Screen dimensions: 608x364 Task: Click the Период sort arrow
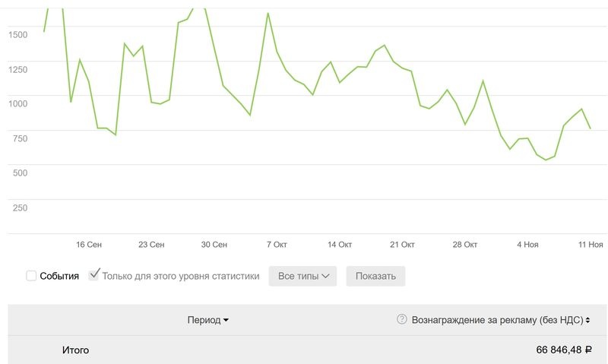[226, 321]
